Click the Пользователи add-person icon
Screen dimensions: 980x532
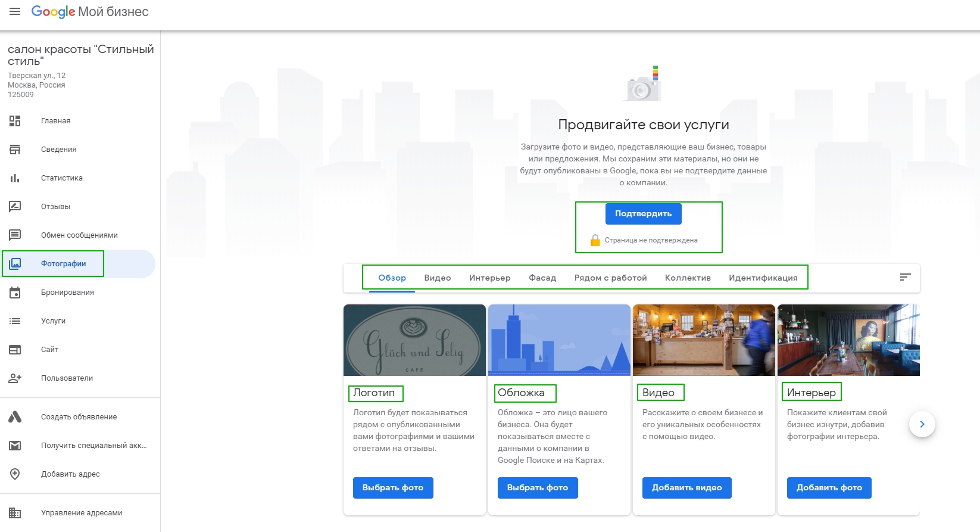tap(15, 378)
